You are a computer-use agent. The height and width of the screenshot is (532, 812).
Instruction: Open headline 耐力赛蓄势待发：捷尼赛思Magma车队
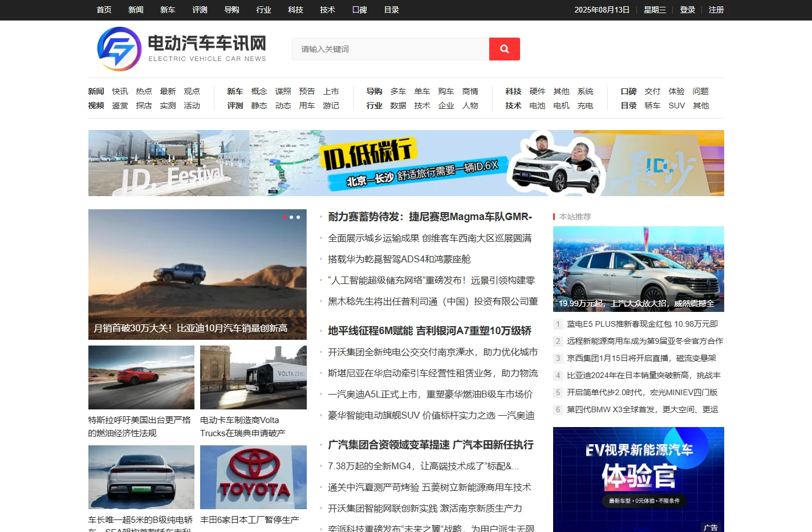430,217
